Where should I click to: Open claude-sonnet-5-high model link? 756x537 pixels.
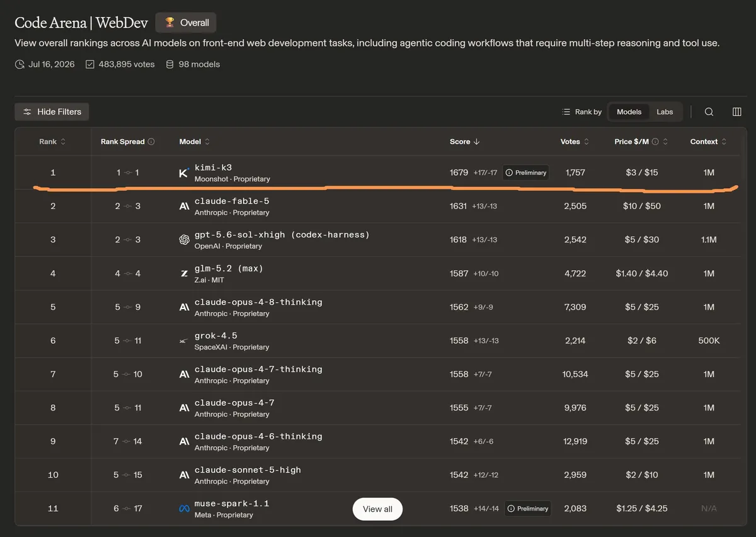(248, 470)
